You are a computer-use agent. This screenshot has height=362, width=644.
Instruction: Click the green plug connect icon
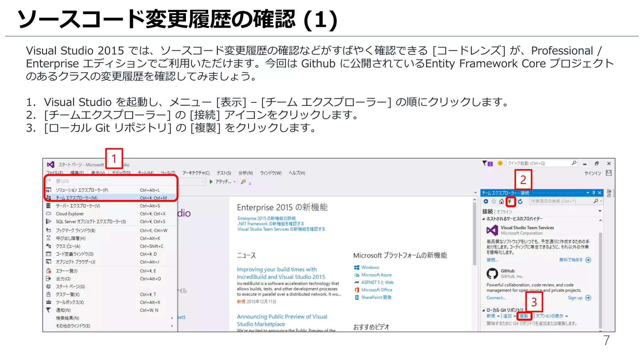coord(510,201)
